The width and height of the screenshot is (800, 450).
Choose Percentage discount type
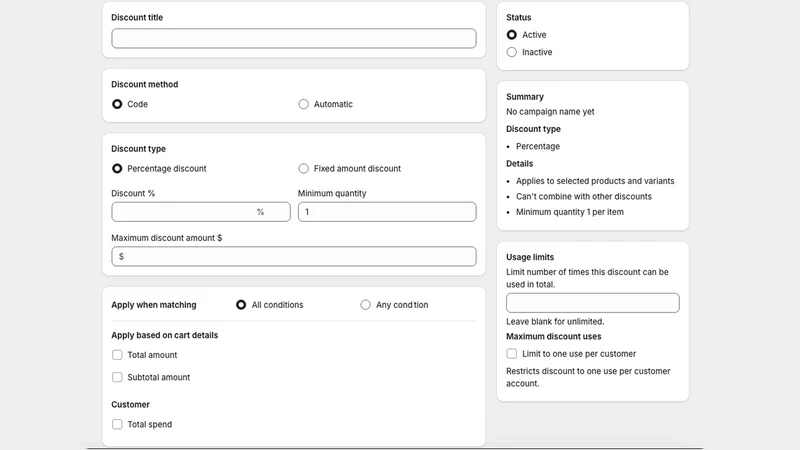point(117,168)
